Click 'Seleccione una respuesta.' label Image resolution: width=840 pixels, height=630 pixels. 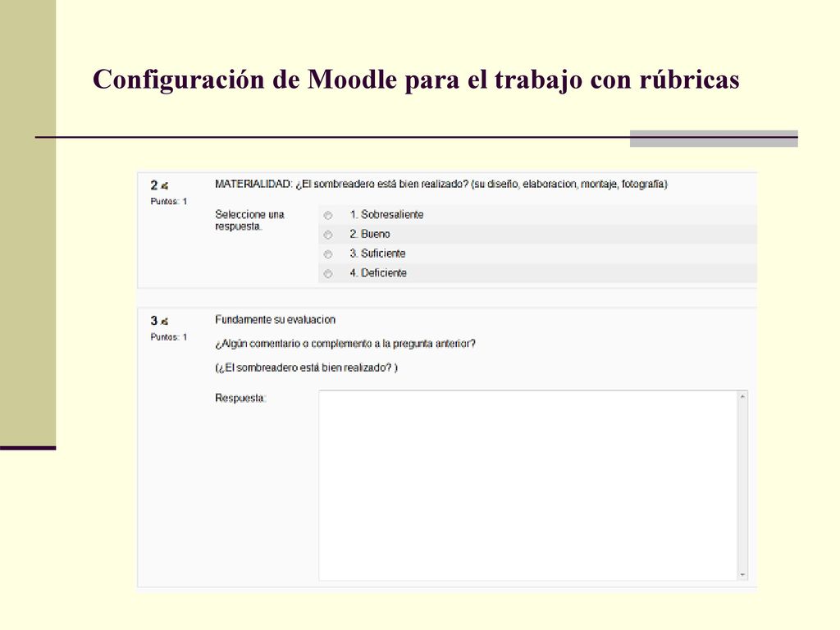click(x=249, y=220)
